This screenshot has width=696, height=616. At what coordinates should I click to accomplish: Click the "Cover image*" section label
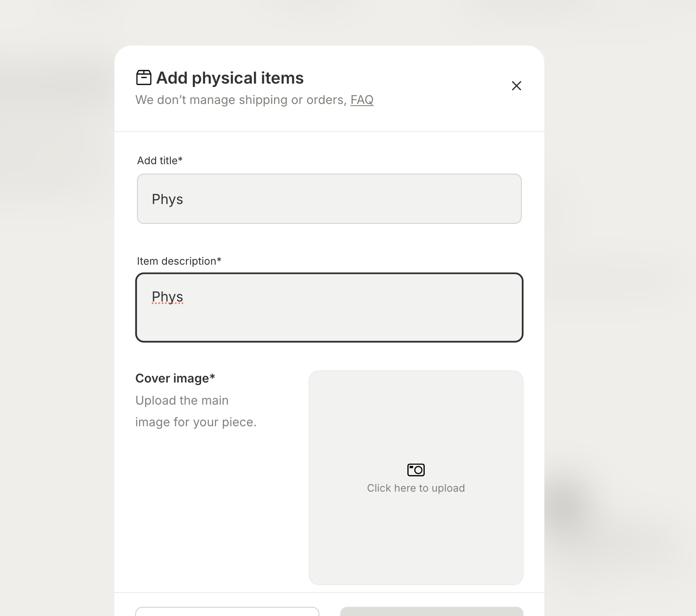175,378
